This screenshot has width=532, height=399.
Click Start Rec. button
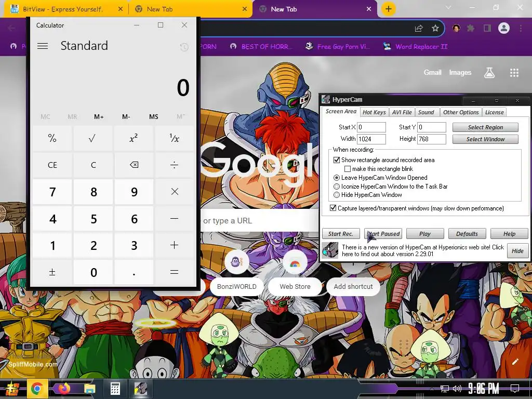point(341,234)
